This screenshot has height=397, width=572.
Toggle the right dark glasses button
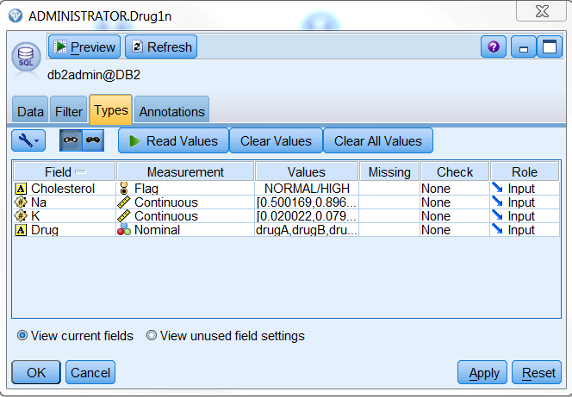coord(93,140)
